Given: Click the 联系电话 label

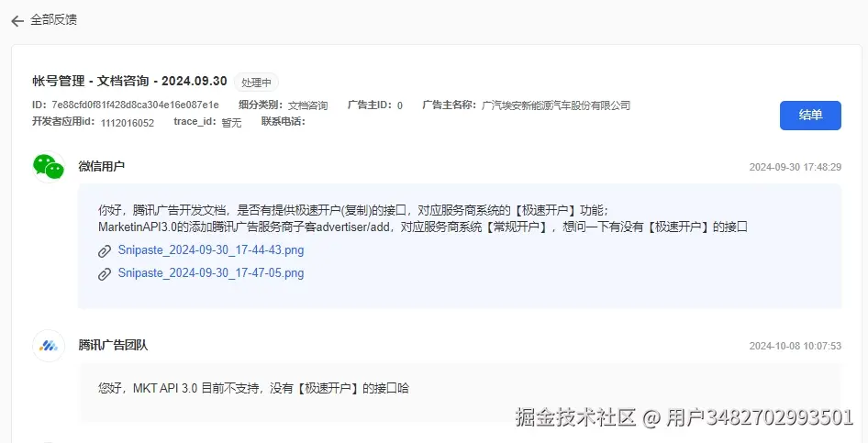Looking at the screenshot, I should pos(283,122).
